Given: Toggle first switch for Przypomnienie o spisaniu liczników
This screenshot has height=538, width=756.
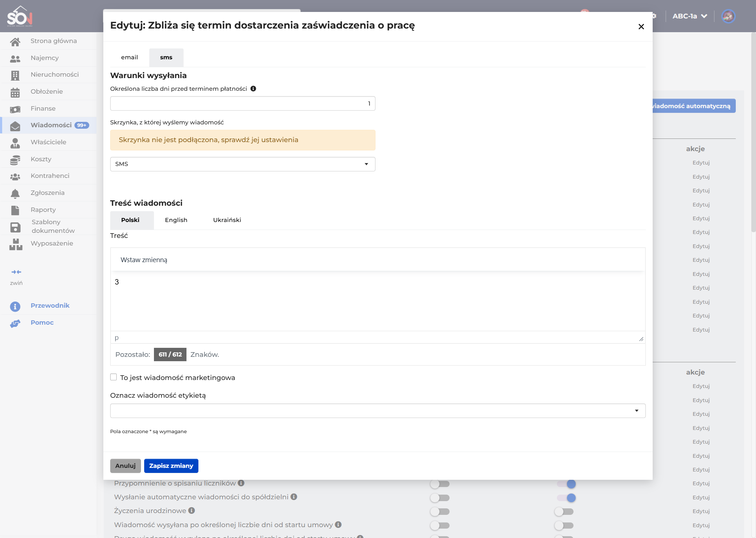Looking at the screenshot, I should tap(440, 484).
